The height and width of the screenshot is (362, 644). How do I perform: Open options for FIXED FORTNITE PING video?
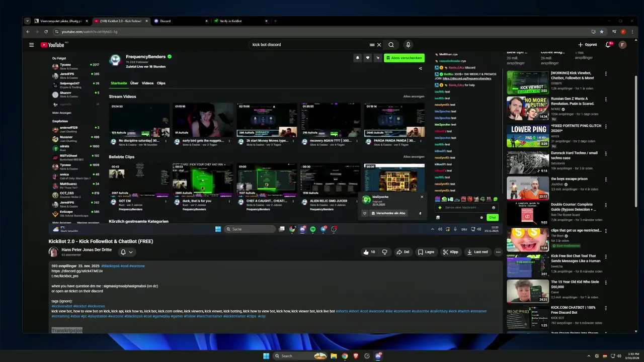(606, 127)
